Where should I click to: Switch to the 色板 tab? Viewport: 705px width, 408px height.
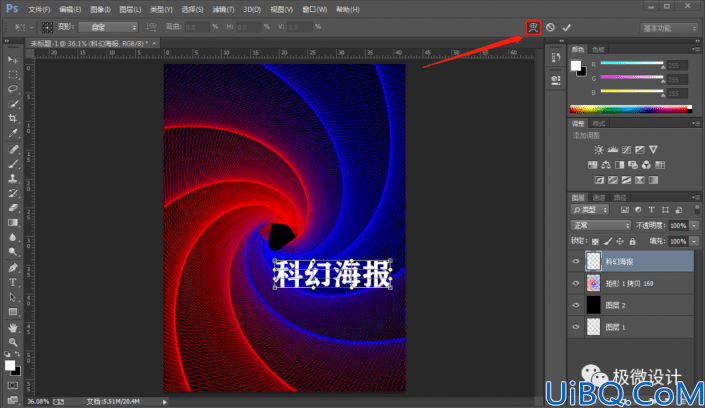click(598, 49)
